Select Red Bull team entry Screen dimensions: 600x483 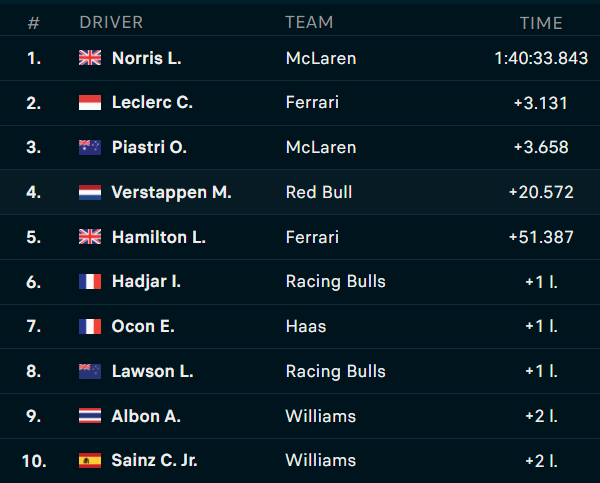pos(319,192)
